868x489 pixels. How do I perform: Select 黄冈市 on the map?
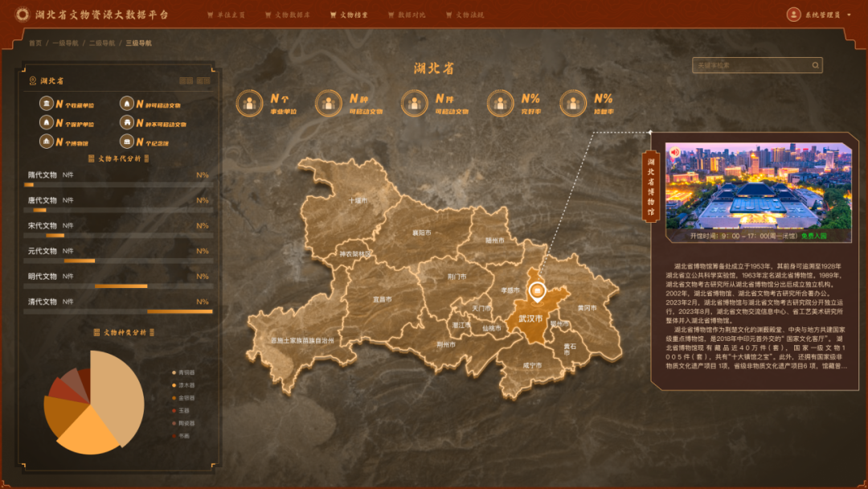(588, 308)
